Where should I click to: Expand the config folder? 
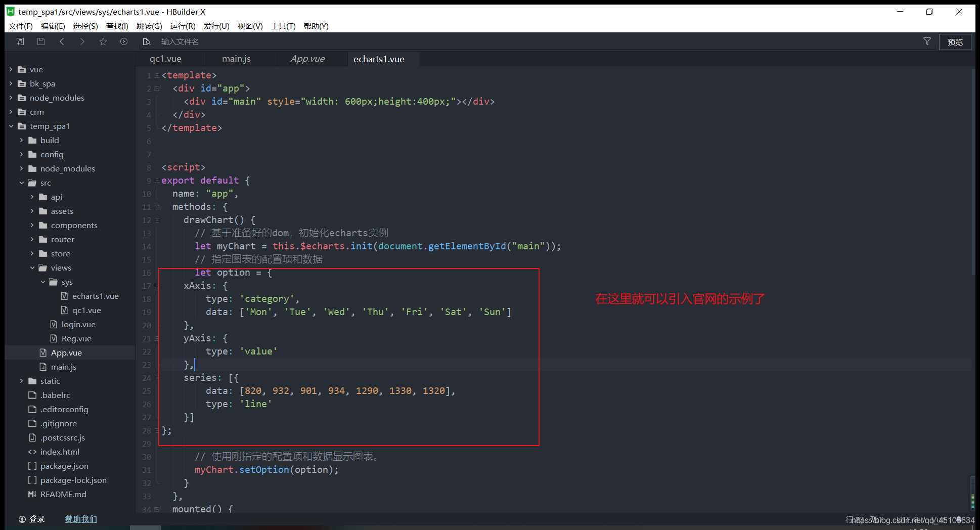21,154
